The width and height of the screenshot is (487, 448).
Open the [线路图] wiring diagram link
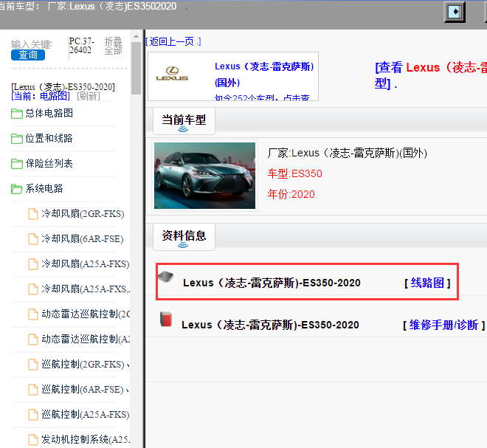[x=427, y=283]
